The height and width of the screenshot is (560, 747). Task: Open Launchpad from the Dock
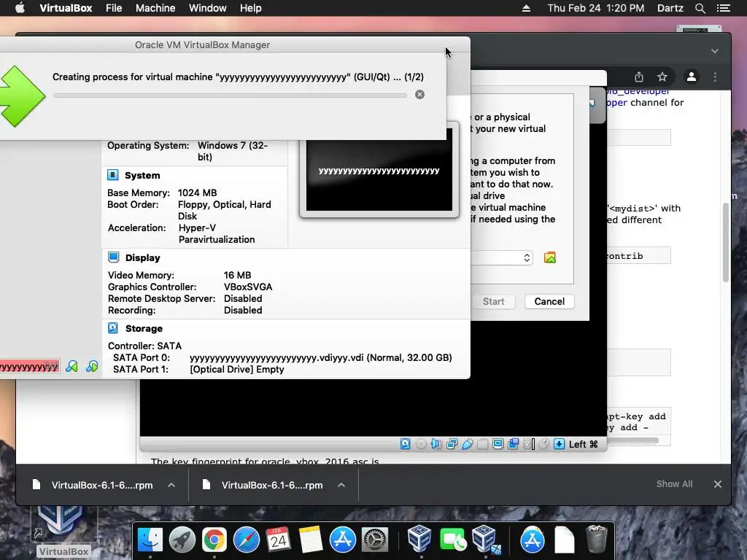click(x=182, y=540)
